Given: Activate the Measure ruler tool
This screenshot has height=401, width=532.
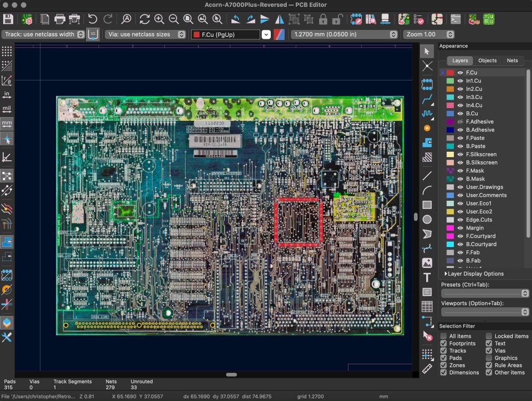Looking at the screenshot, I should 427,369.
